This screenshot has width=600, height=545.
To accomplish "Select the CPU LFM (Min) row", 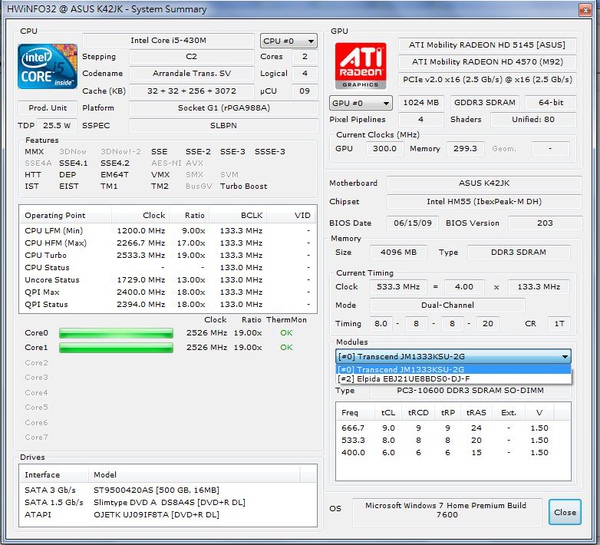I will tap(168, 231).
